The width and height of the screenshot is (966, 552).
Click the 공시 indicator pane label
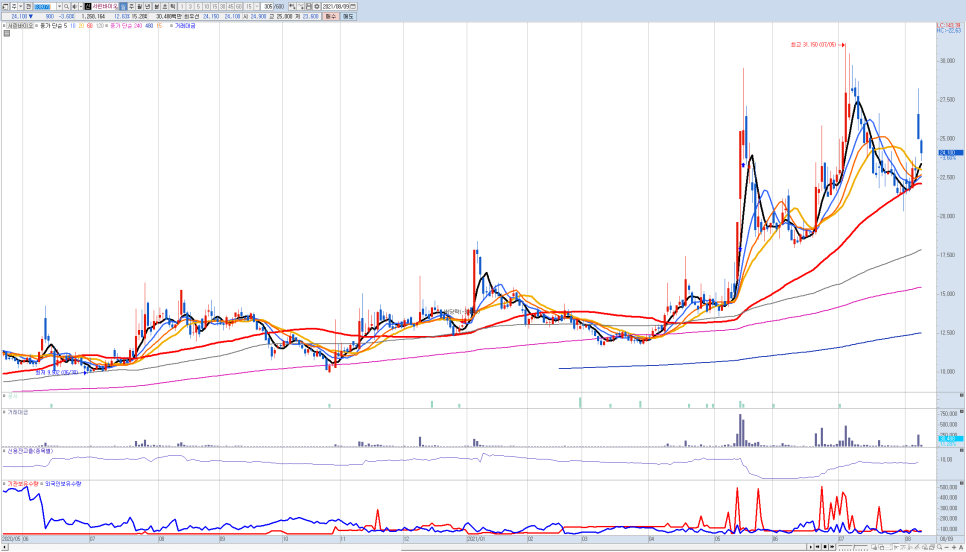pyautogui.click(x=12, y=396)
